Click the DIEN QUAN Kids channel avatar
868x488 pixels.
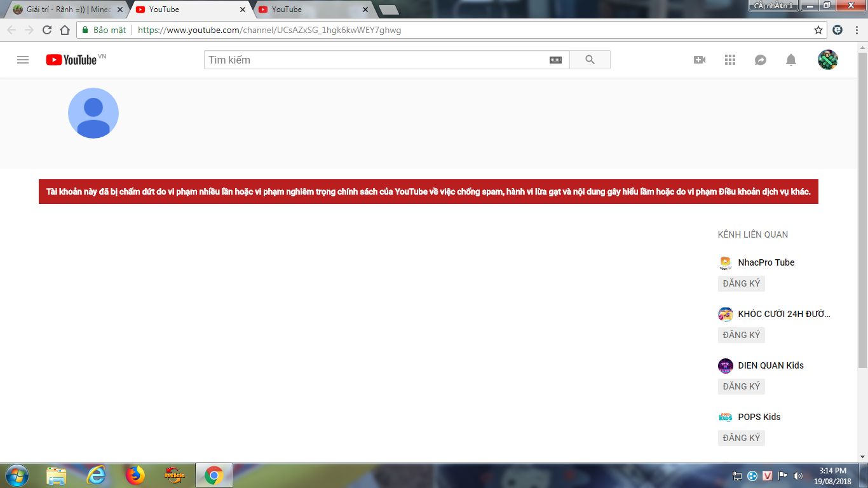point(726,365)
